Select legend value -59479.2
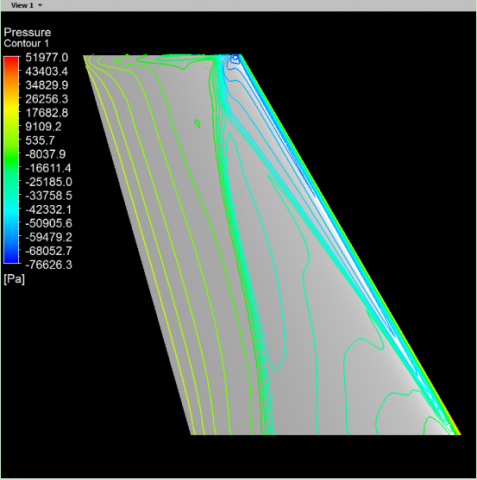The height and width of the screenshot is (480, 477). click(49, 237)
